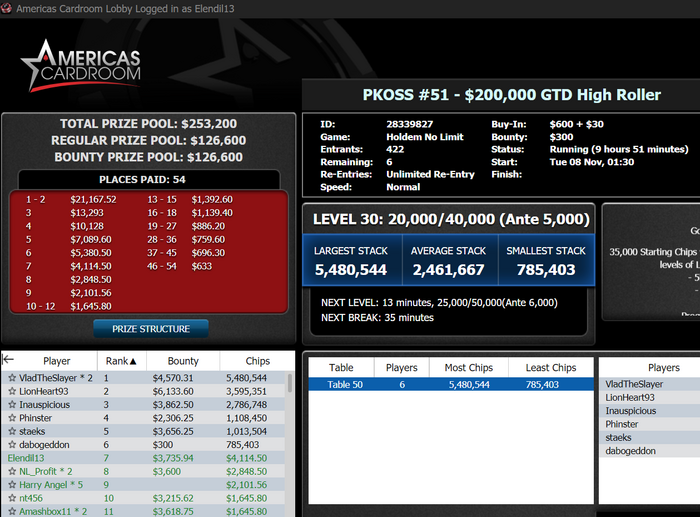This screenshot has height=517, width=700.
Task: Click the PLACES PAID: 54 header
Action: point(142,179)
